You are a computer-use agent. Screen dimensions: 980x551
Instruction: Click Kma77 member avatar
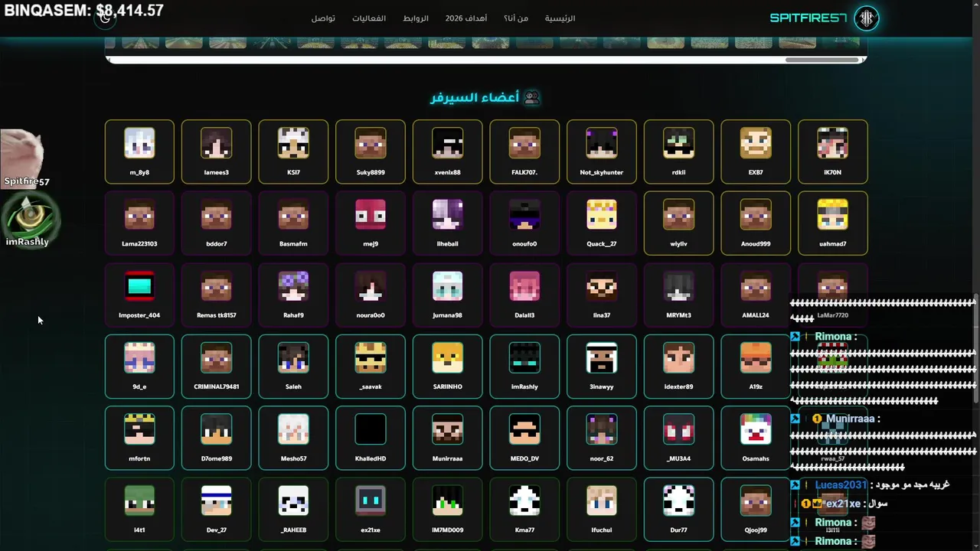click(x=524, y=500)
